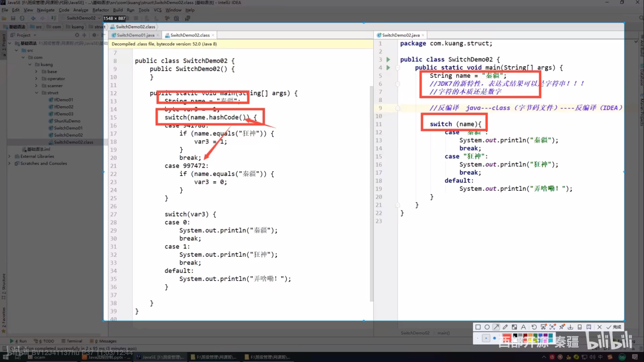Select the ellipse annotation tool
The image size is (644, 362).
pos(487,327)
